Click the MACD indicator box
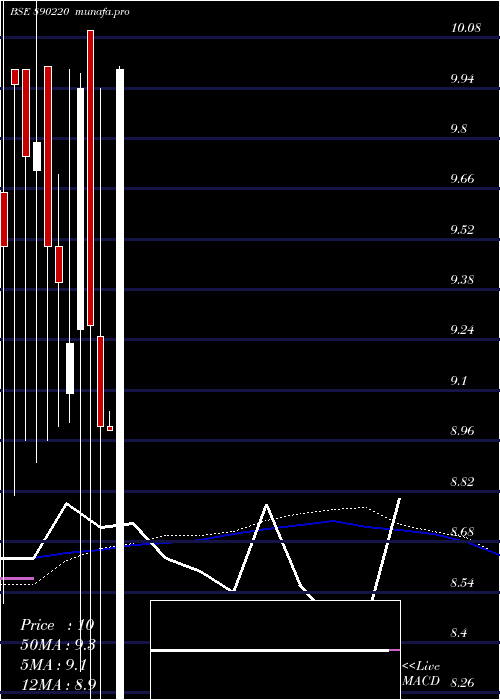The height and width of the screenshot is (700, 500). (x=275, y=650)
